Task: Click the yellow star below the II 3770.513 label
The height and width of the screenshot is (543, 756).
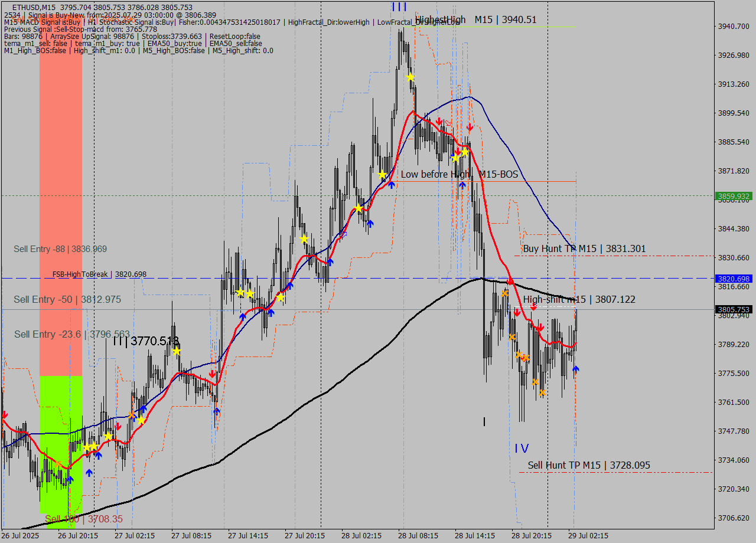Action: coord(176,351)
